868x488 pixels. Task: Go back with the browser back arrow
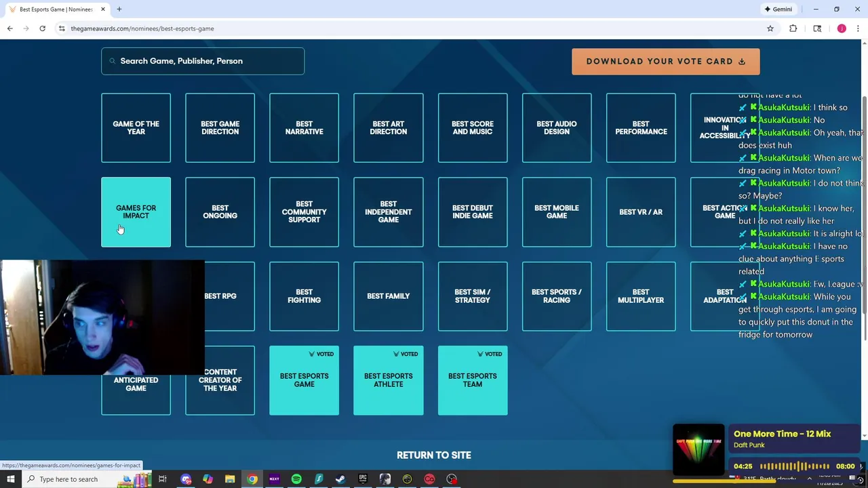click(x=9, y=28)
